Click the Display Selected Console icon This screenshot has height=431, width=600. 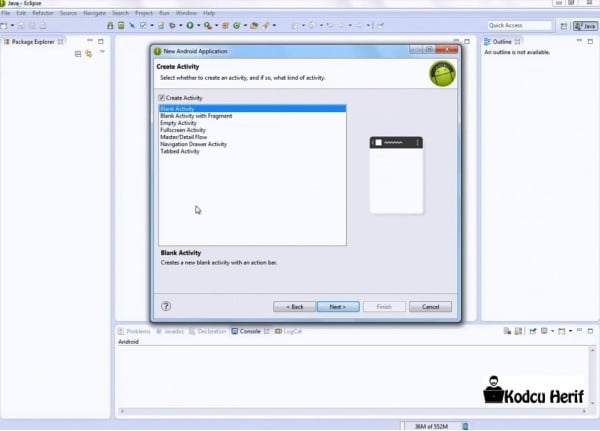click(544, 331)
